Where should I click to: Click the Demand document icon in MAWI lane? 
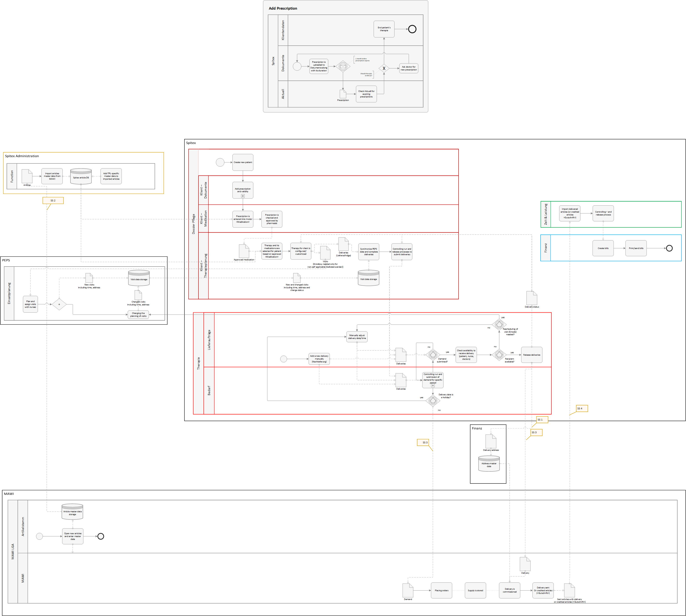point(408,590)
